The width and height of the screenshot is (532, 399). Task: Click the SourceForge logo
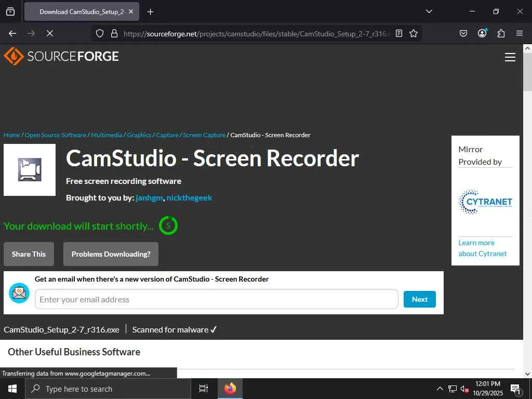(x=61, y=56)
